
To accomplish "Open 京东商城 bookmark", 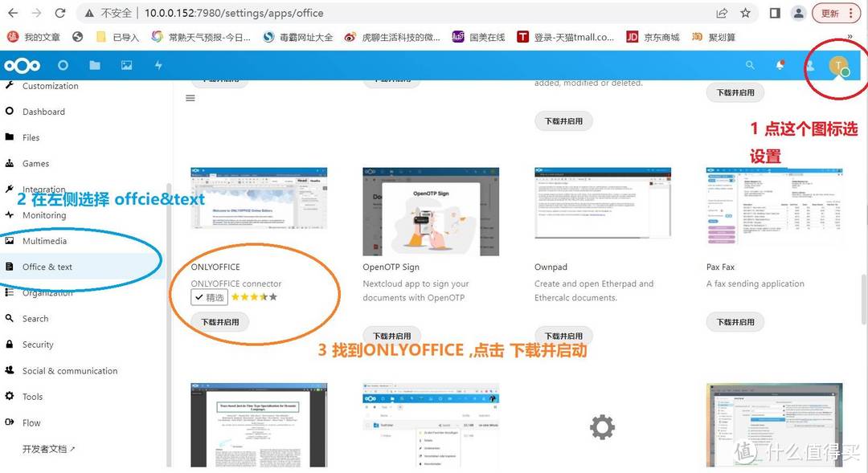I will coord(653,37).
